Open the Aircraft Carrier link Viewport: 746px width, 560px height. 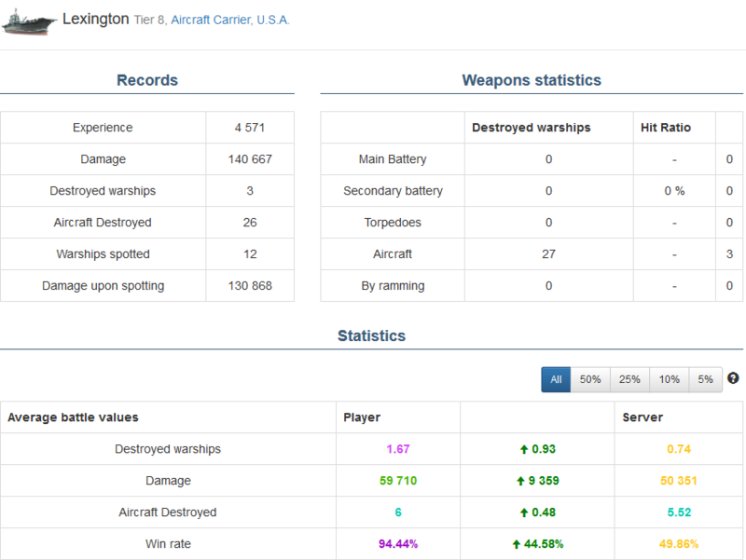(211, 20)
